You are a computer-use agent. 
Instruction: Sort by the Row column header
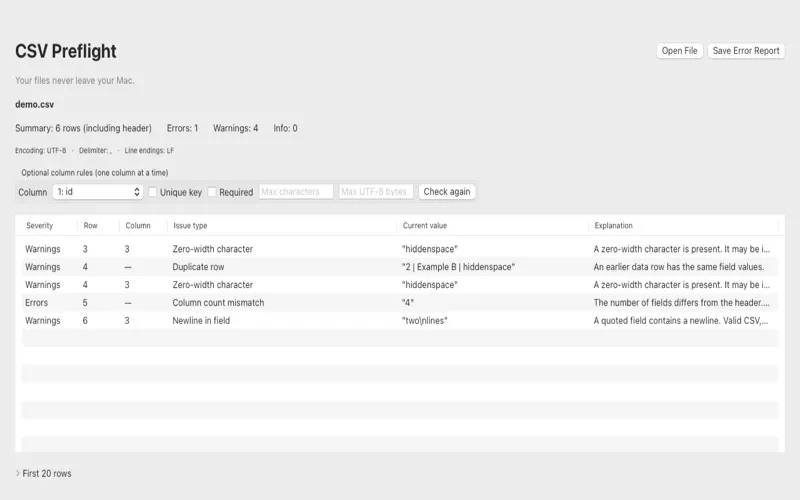click(x=90, y=226)
